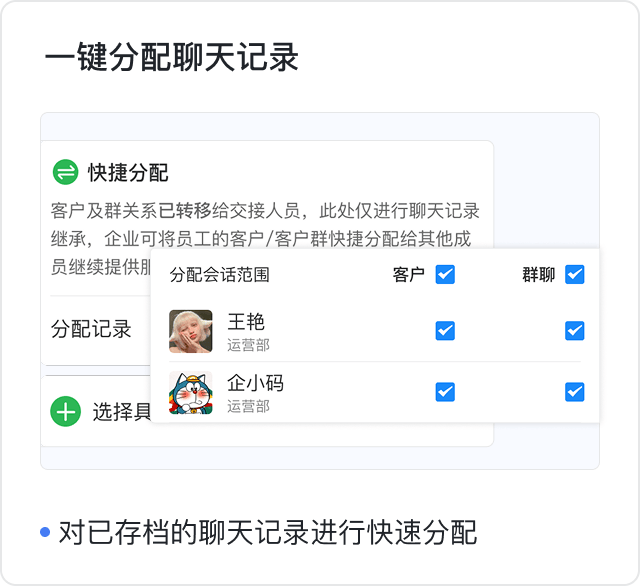Viewport: 640px width, 586px height.
Task: Click the green plus add icon
Action: point(65,410)
